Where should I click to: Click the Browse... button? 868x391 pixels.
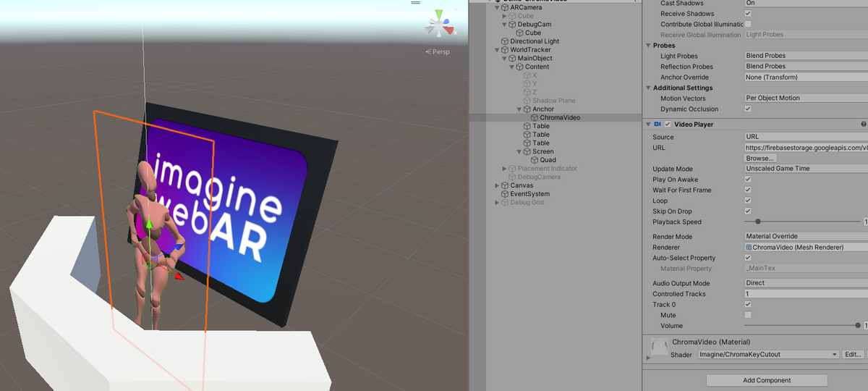(760, 158)
